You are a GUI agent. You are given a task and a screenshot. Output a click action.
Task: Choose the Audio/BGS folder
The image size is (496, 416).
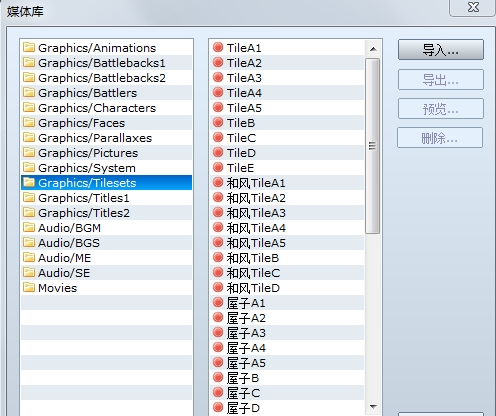107,243
